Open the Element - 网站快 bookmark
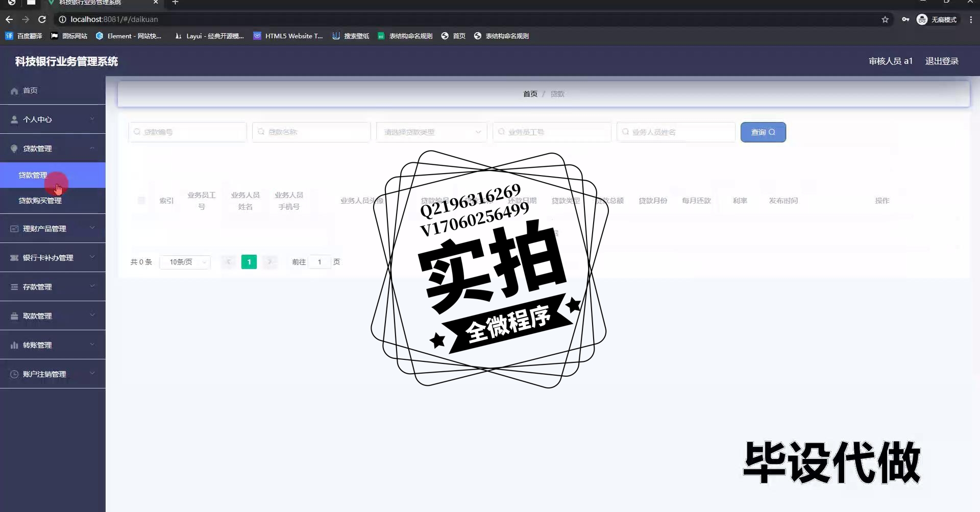 (129, 36)
